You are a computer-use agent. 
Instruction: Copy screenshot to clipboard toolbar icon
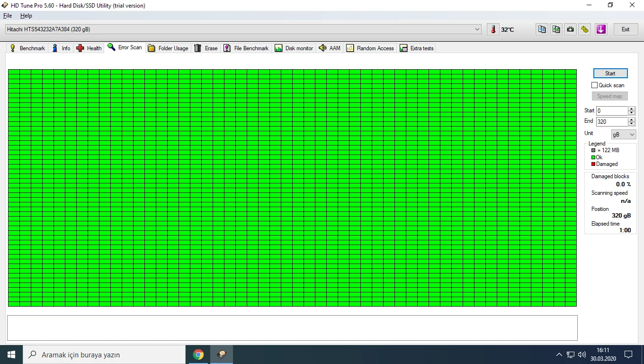pyautogui.click(x=556, y=29)
